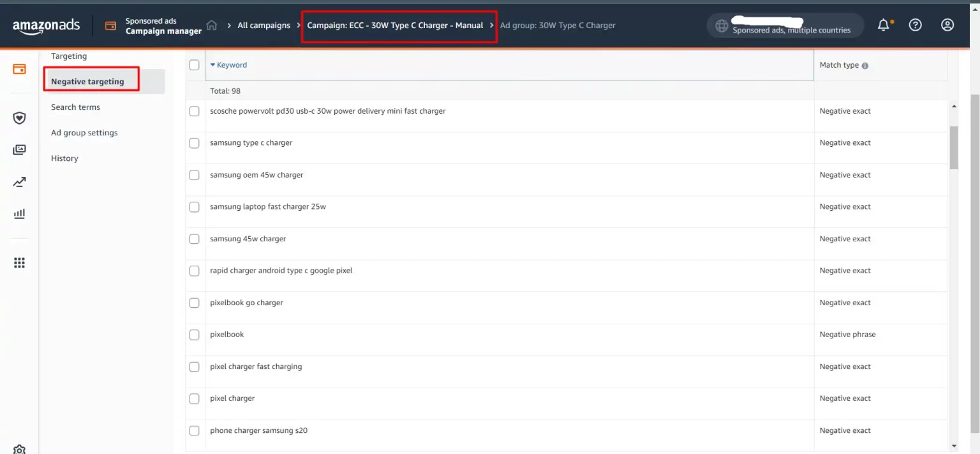Check the samsung laptop fast charger 25w row

(x=195, y=207)
